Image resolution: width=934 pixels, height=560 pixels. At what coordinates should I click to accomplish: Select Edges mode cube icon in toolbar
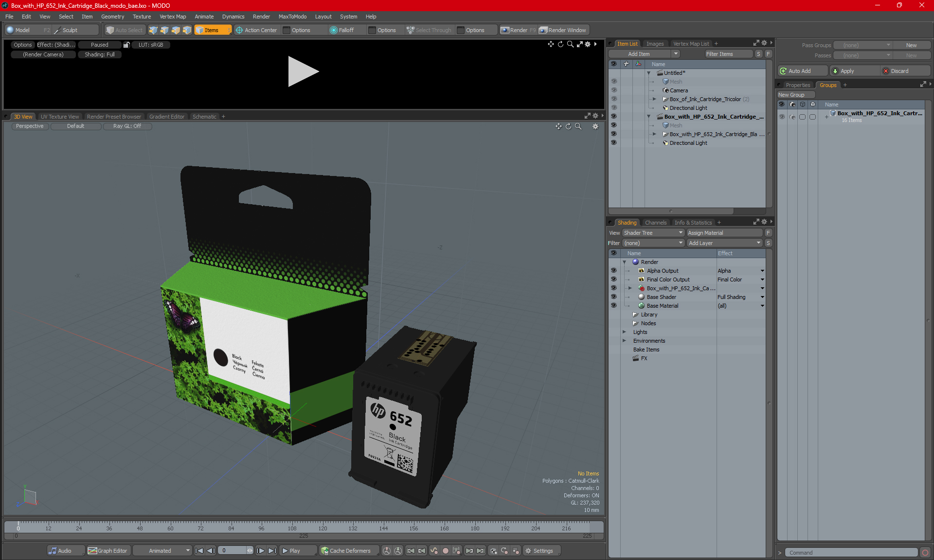(164, 30)
